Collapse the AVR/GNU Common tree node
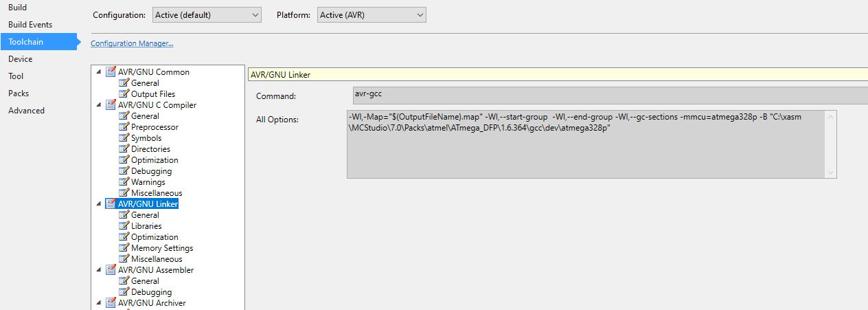 tap(98, 72)
